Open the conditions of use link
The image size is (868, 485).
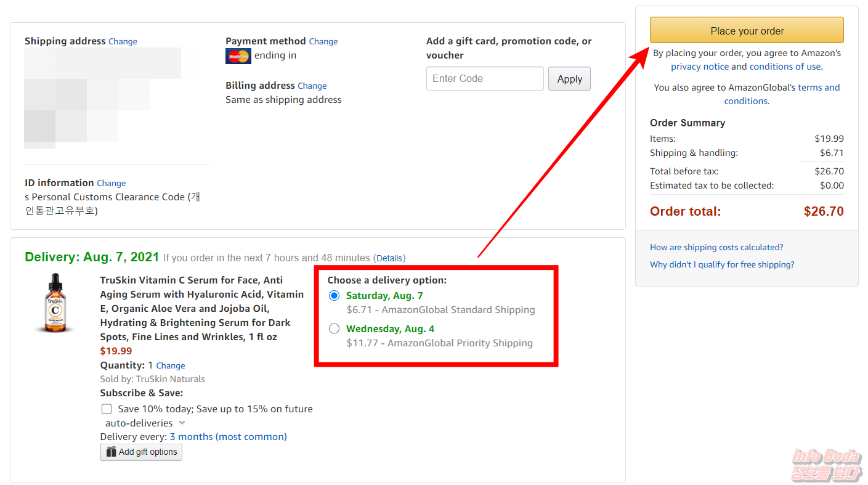click(x=785, y=67)
